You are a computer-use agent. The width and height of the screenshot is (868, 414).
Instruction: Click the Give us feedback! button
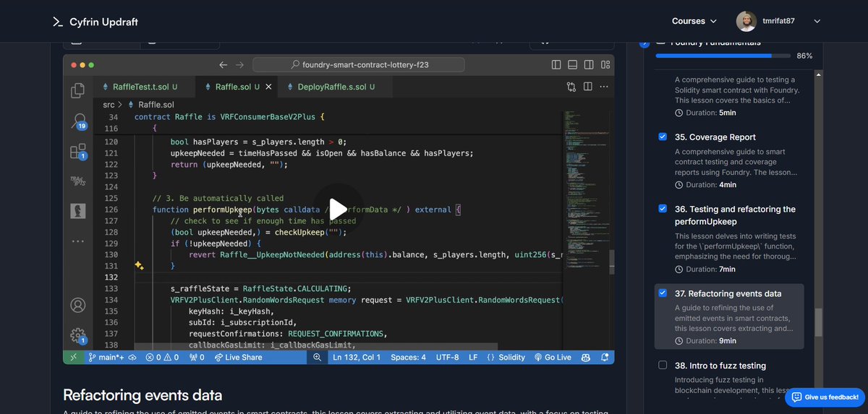(x=825, y=397)
